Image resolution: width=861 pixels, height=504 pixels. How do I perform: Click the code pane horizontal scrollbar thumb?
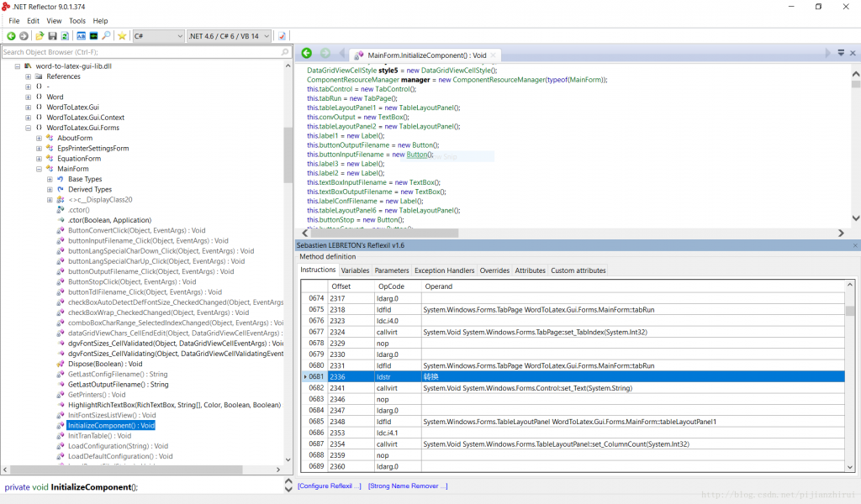[385, 233]
